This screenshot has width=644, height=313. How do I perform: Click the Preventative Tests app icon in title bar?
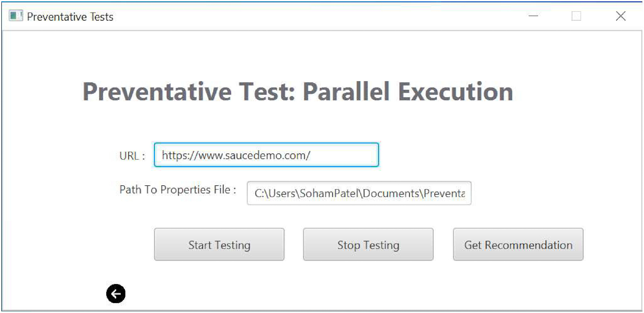[16, 15]
